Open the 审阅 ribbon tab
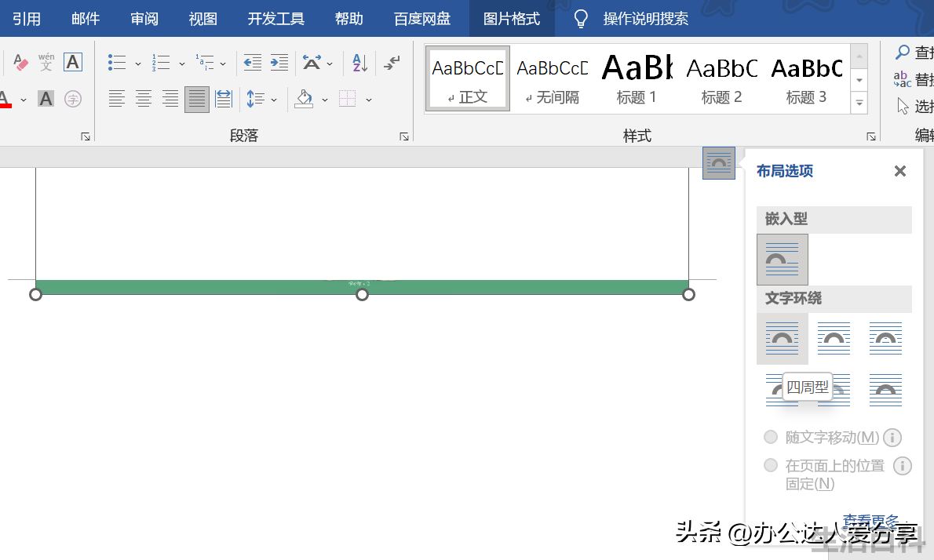934x560 pixels. pyautogui.click(x=144, y=19)
